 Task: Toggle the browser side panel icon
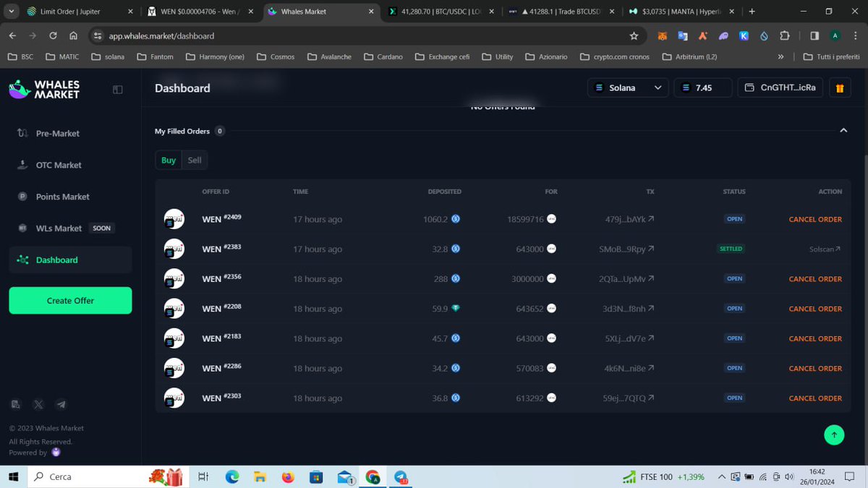814,35
